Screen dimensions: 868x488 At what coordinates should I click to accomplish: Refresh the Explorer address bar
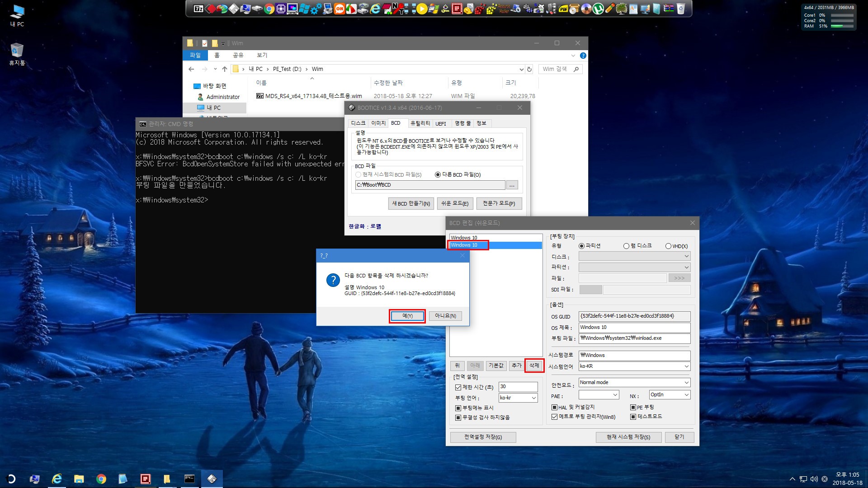coord(529,69)
